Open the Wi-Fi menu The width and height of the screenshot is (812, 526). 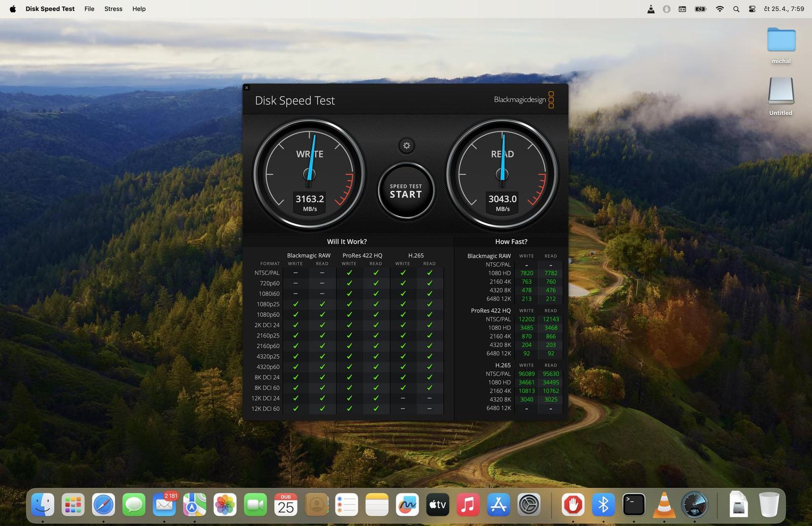point(720,9)
